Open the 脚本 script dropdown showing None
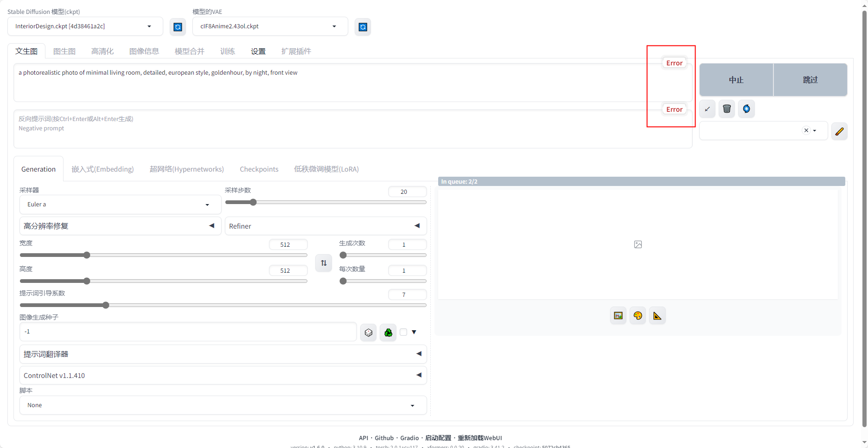Viewport: 868px width, 448px height. (x=223, y=405)
